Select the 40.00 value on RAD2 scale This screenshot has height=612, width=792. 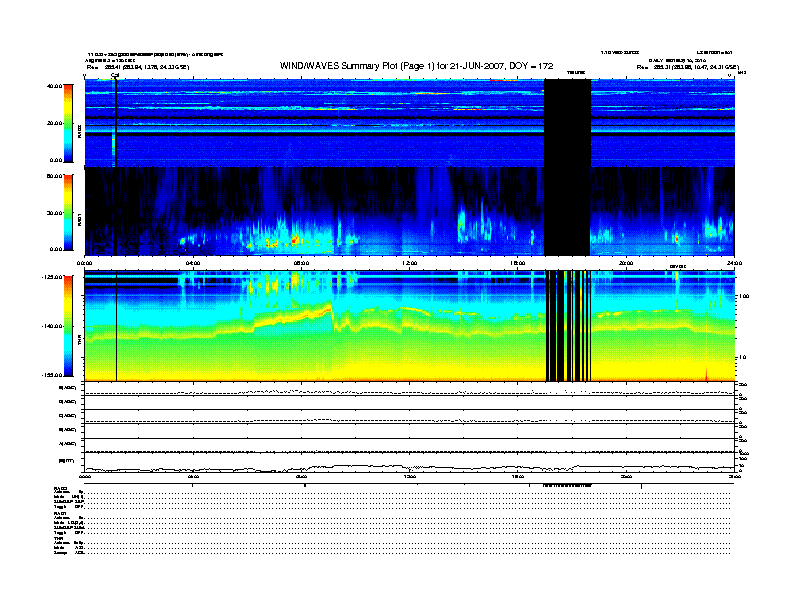click(55, 86)
